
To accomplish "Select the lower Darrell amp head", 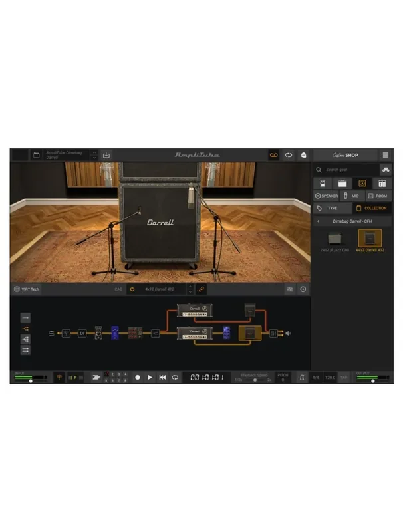I will (x=195, y=333).
